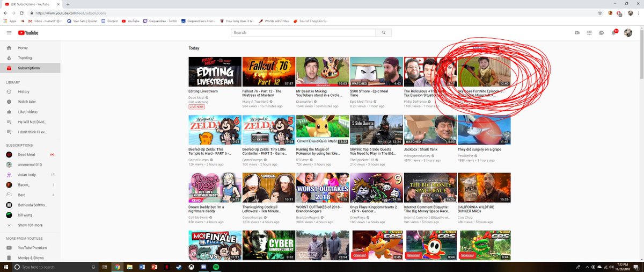Viewport: 644px width, 272px height.
Task: Open Skyrim Top 5 Side Quests thumbnail
Action: pyautogui.click(x=376, y=130)
